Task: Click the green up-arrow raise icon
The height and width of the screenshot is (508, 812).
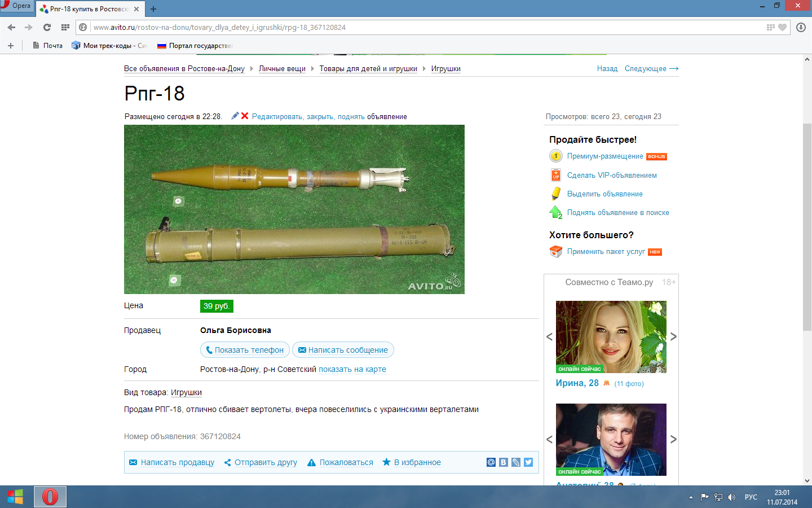Action: tap(556, 212)
